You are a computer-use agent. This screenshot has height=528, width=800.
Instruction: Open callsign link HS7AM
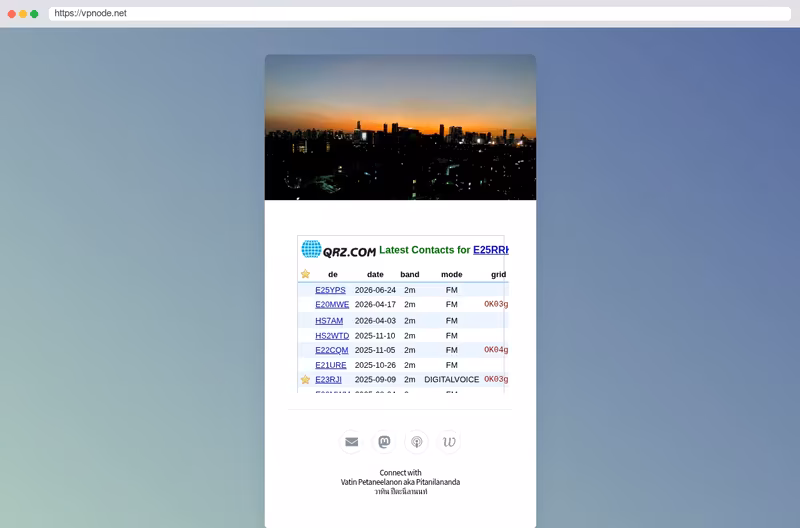pos(329,321)
